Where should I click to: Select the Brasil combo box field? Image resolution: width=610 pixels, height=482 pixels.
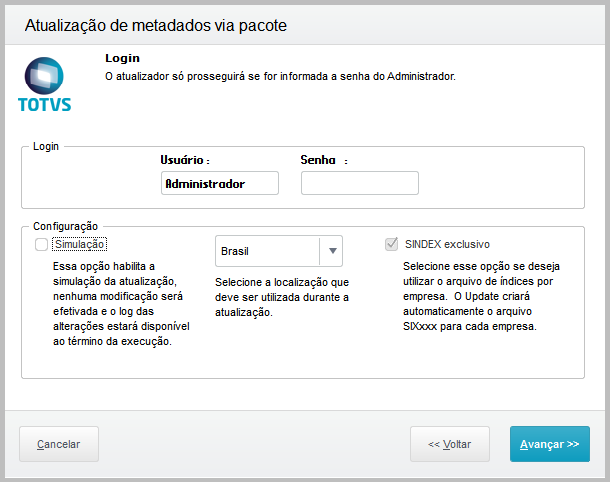click(267, 251)
